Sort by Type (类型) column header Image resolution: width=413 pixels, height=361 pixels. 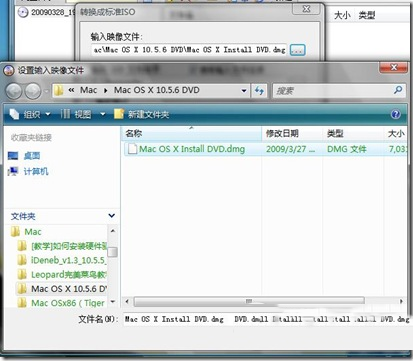(x=353, y=133)
